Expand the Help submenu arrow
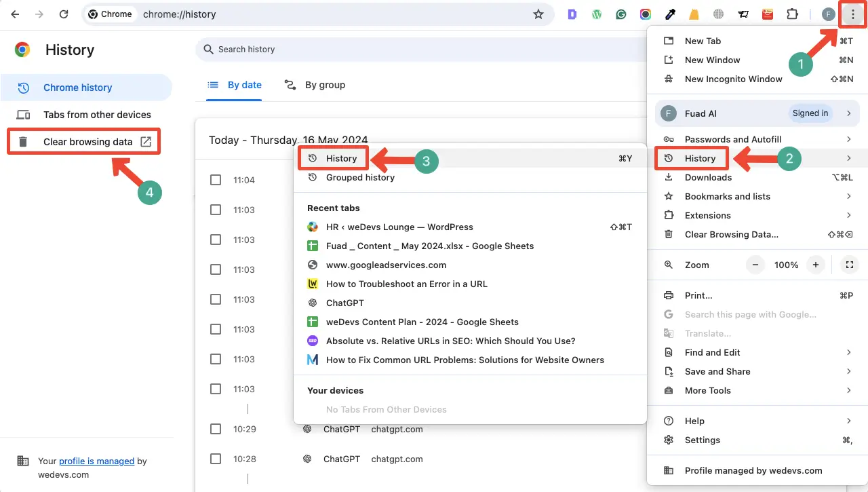Image resolution: width=868 pixels, height=492 pixels. 848,421
